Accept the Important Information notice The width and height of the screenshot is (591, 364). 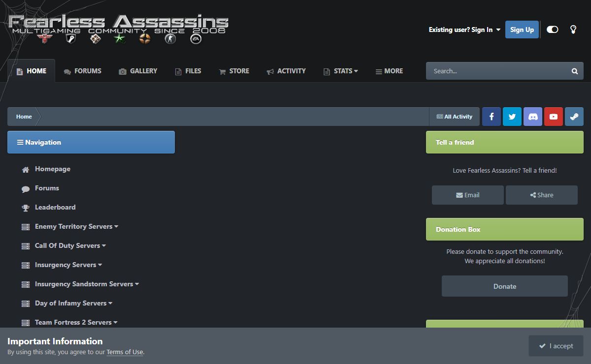[556, 346]
